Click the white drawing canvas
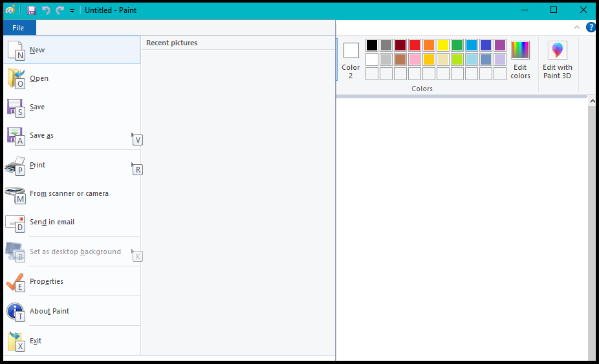This screenshot has height=364, width=599. point(461,229)
